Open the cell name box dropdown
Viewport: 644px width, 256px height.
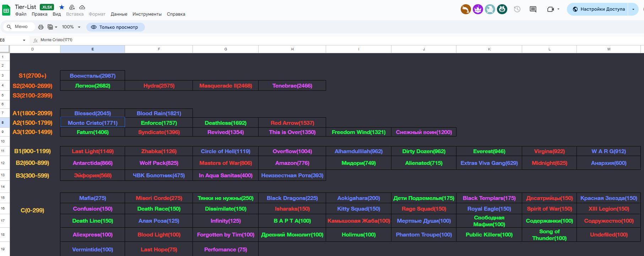pos(24,40)
